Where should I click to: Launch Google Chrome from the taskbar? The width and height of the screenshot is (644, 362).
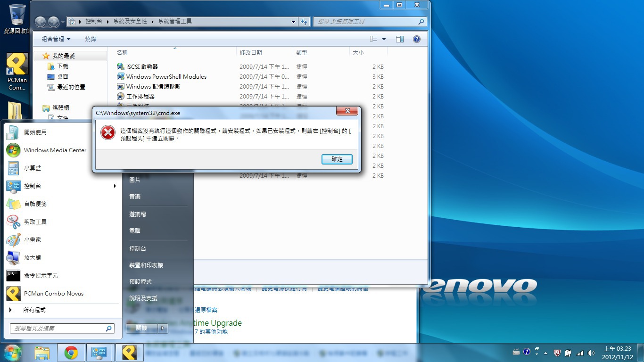coord(71,353)
